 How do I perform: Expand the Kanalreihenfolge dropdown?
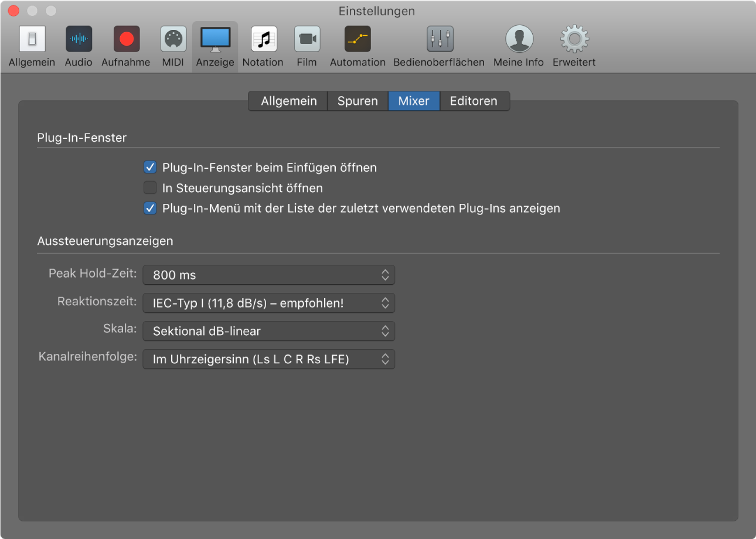[269, 359]
